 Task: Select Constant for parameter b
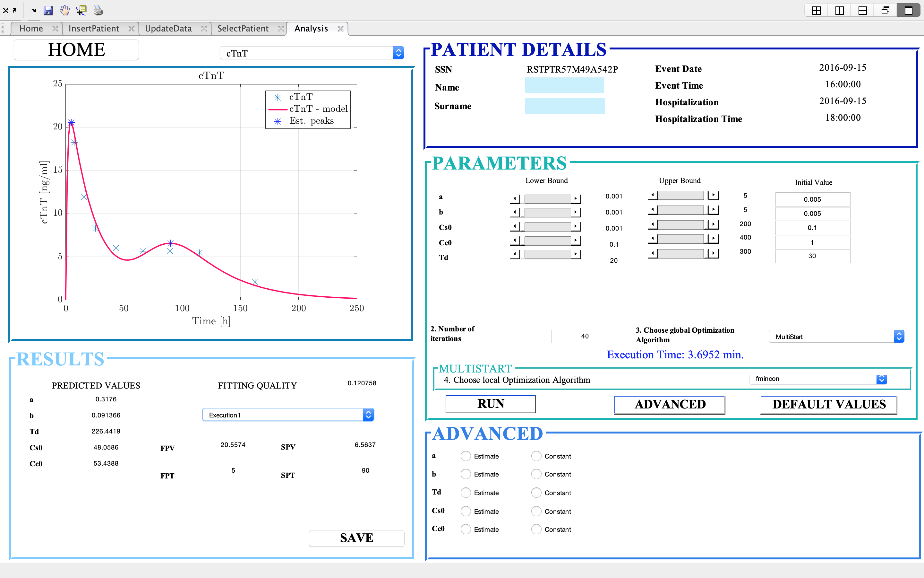[536, 474]
